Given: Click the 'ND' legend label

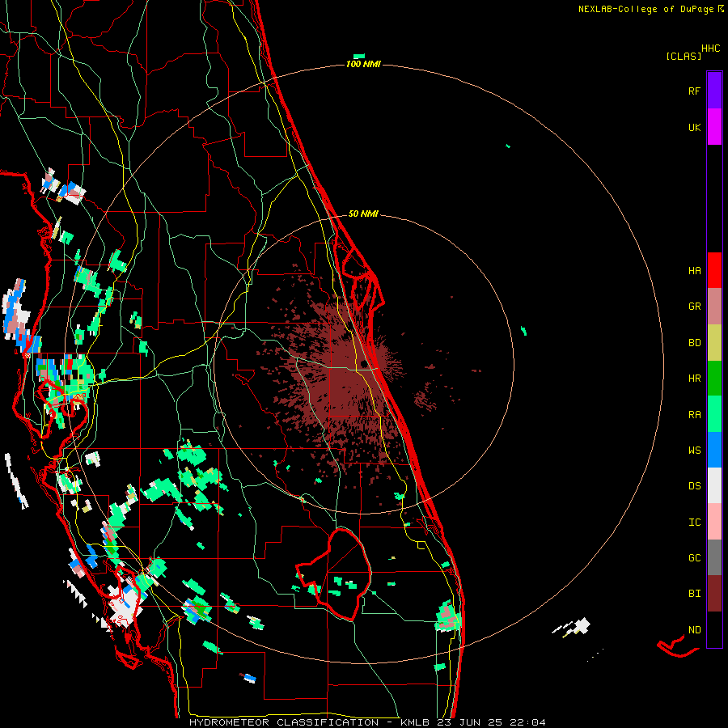Looking at the screenshot, I should click(x=694, y=630).
